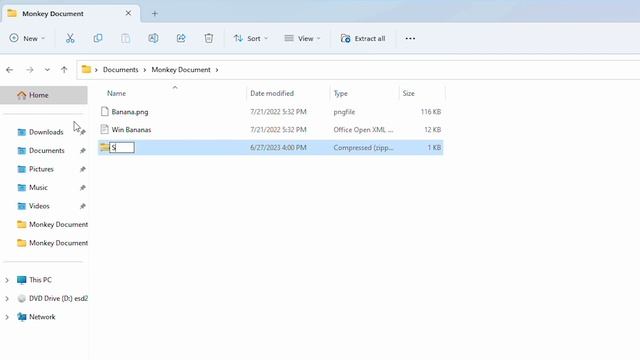The height and width of the screenshot is (360, 640).
Task: Open the See more ellipsis menu
Action: click(410, 38)
